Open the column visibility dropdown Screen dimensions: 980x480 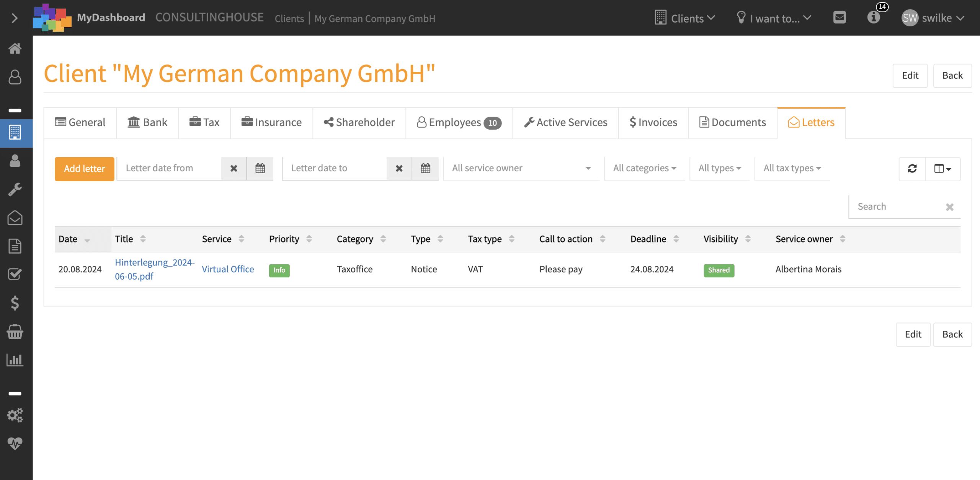(x=942, y=169)
